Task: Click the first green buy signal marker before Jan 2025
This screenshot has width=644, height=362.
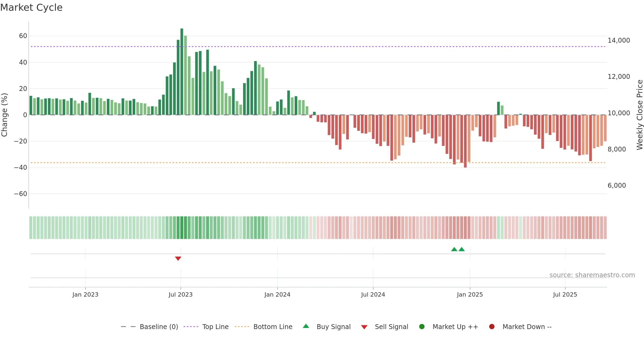Action: (454, 249)
